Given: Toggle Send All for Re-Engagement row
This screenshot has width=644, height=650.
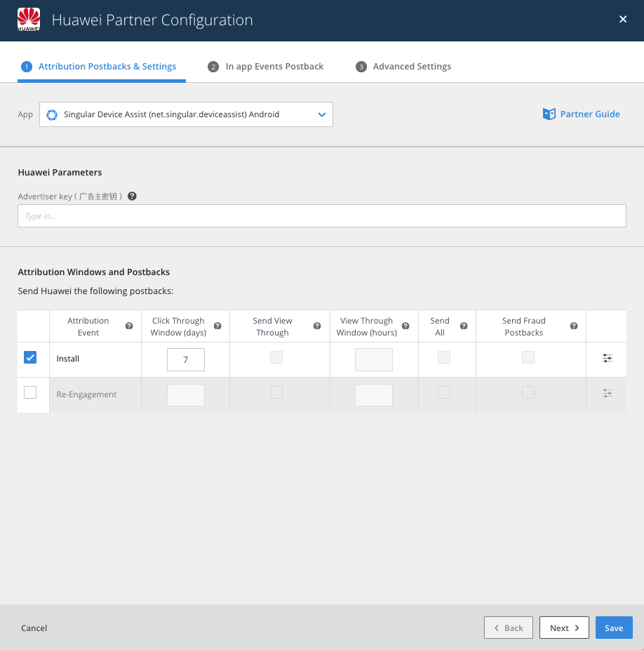Looking at the screenshot, I should pos(444,392).
